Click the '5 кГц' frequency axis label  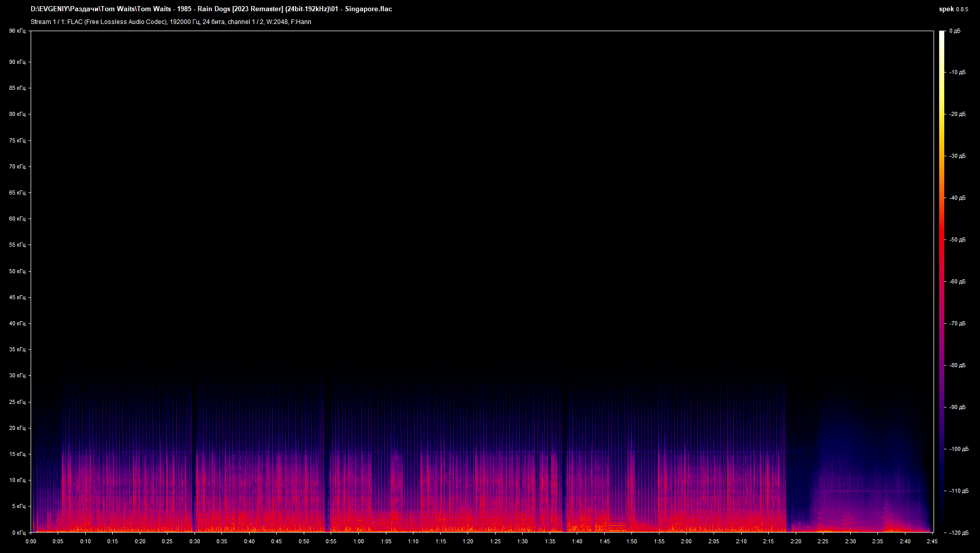tap(18, 507)
